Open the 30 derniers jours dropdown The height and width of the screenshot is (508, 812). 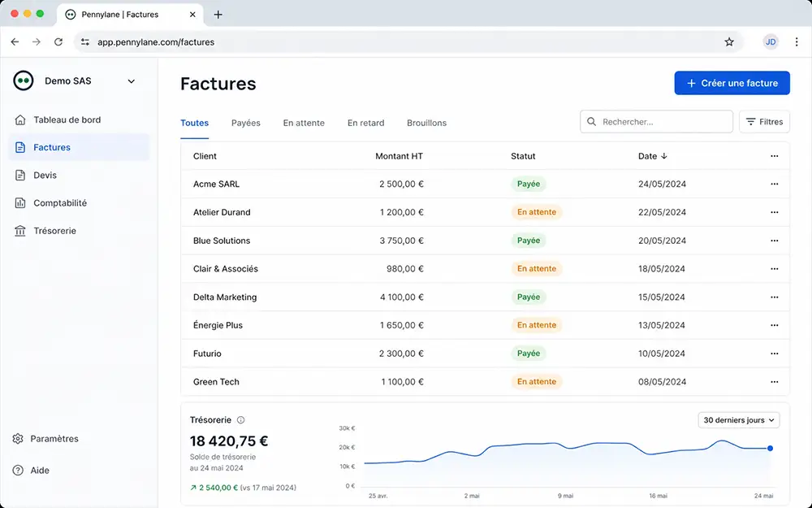pos(739,420)
